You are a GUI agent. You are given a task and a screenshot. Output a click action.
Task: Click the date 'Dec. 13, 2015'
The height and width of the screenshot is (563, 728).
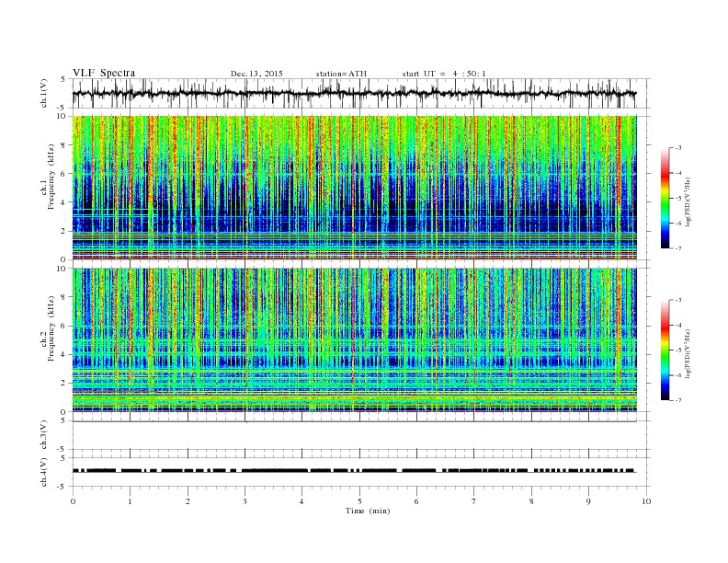[x=256, y=74]
